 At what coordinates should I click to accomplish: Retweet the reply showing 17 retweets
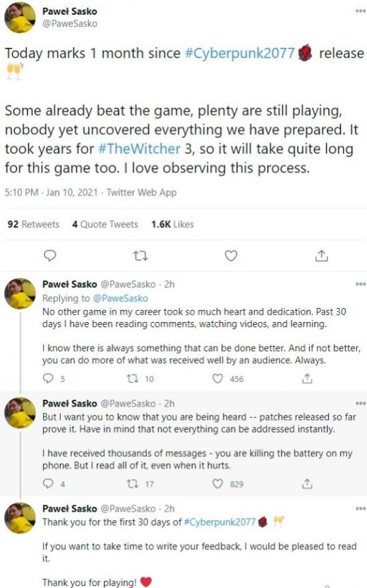tap(133, 484)
